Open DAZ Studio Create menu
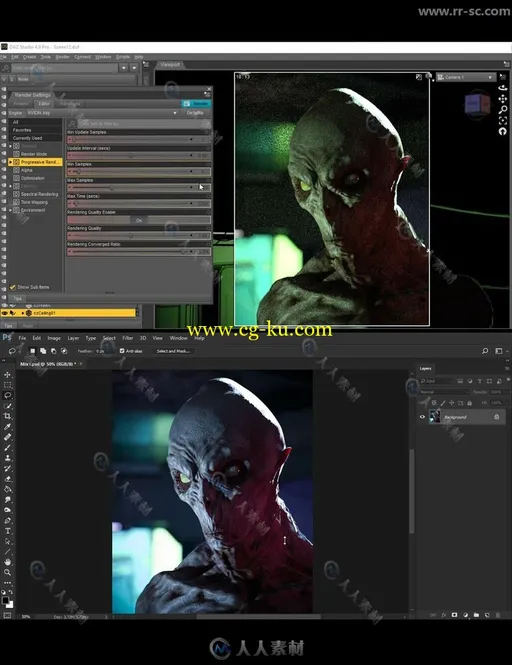The width and height of the screenshot is (512, 665). click(29, 57)
